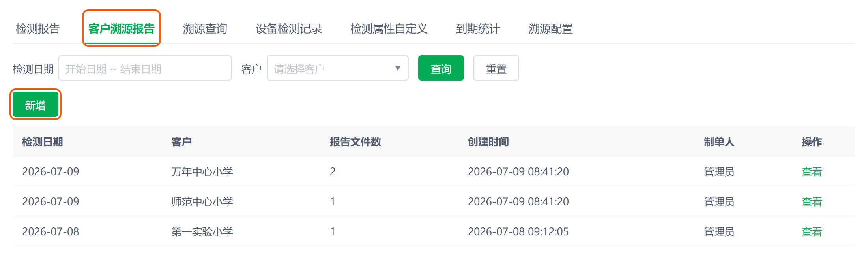This screenshot has width=868, height=259.
Task: View the 万年中心小学 report via 查看
Action: (812, 172)
